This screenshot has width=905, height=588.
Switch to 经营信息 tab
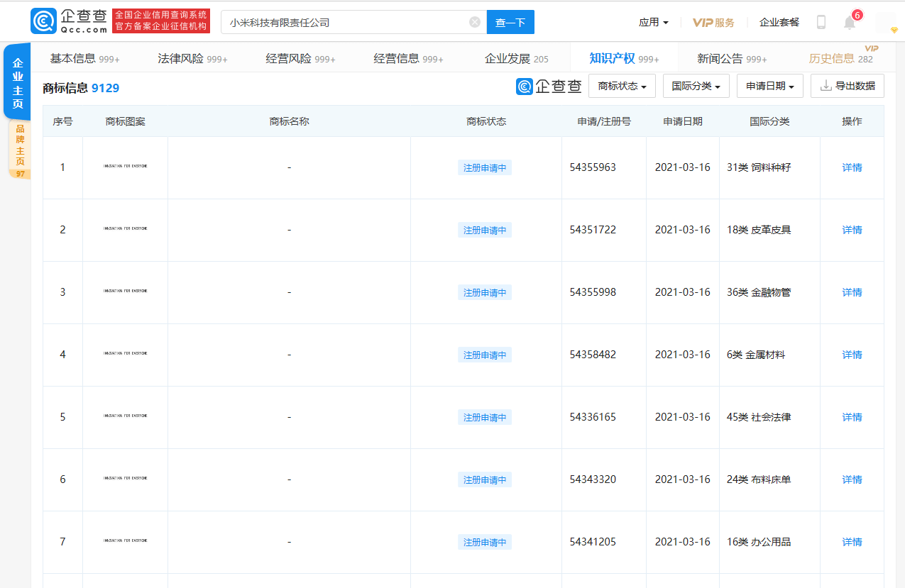tap(408, 58)
